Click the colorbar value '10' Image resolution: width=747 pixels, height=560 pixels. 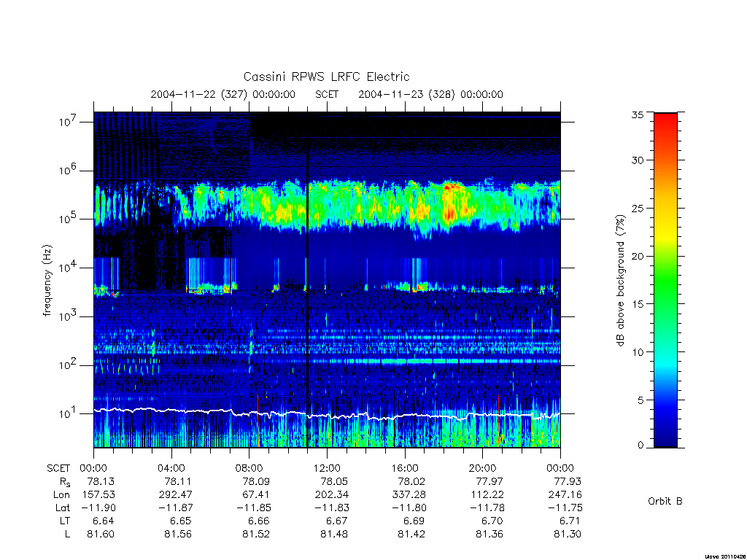coord(637,352)
